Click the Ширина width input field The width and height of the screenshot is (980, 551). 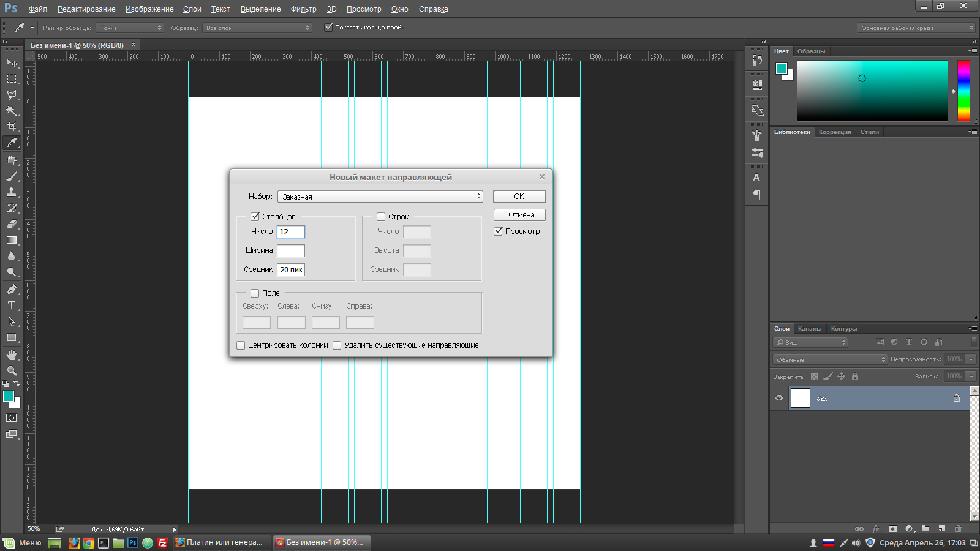[291, 250]
